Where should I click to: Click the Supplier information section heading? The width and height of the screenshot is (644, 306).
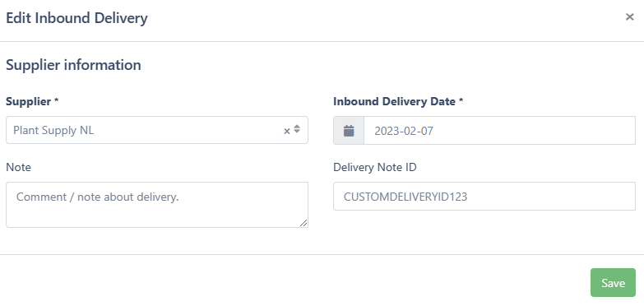tap(73, 65)
